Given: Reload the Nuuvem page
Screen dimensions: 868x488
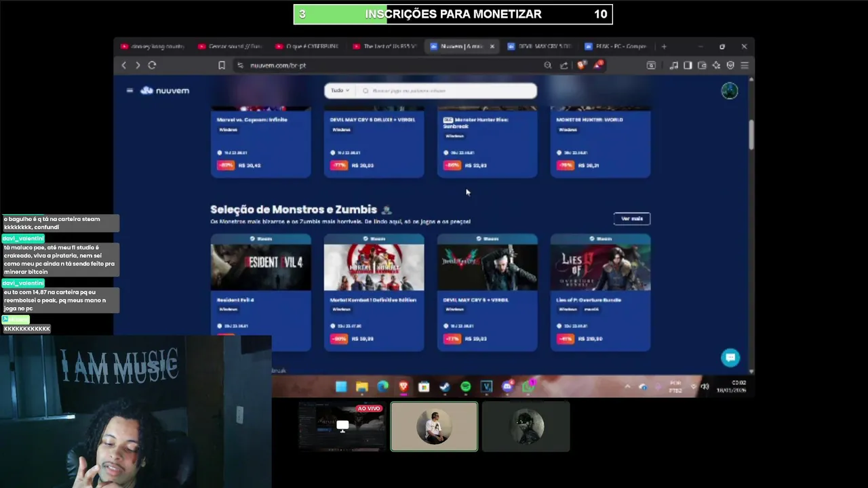Looking at the screenshot, I should [x=152, y=65].
